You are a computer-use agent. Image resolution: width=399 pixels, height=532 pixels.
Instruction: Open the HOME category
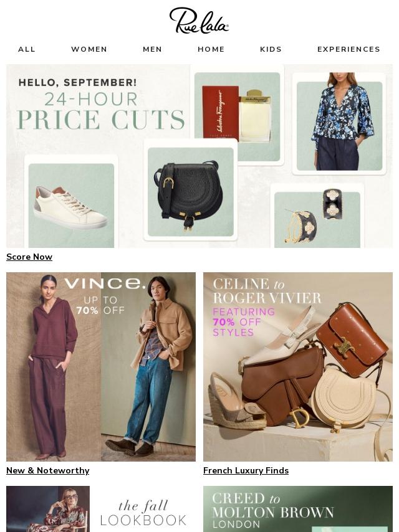(211, 49)
